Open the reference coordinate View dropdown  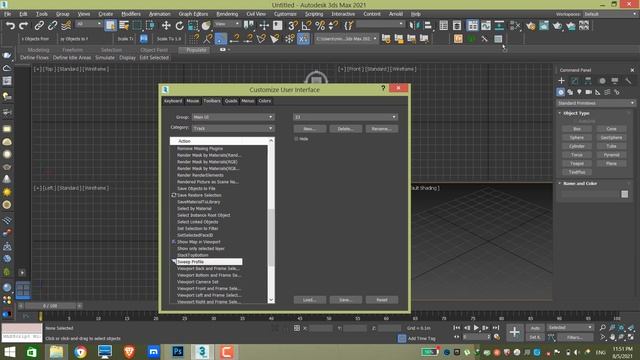pyautogui.click(x=227, y=24)
